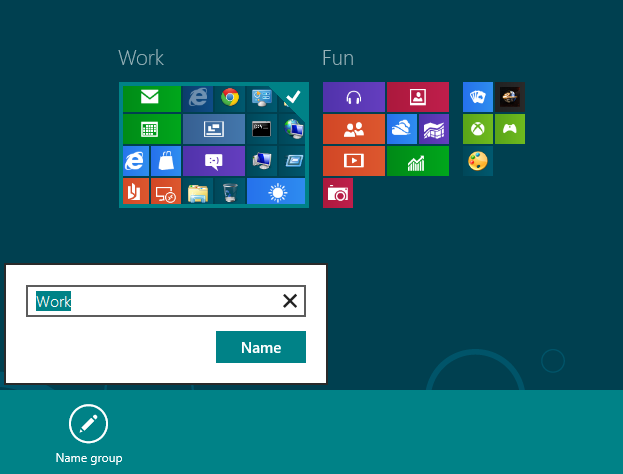Open the Camera tile

[x=338, y=194]
